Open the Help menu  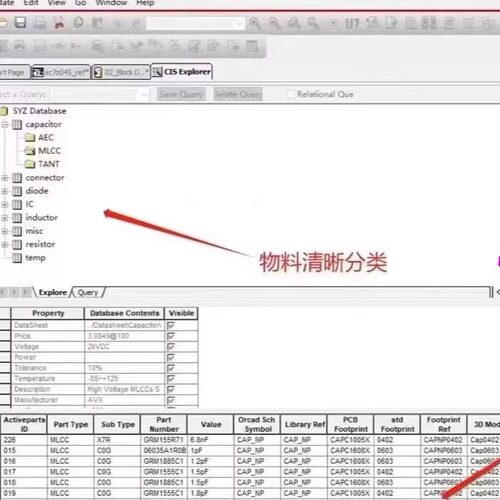point(145,3)
